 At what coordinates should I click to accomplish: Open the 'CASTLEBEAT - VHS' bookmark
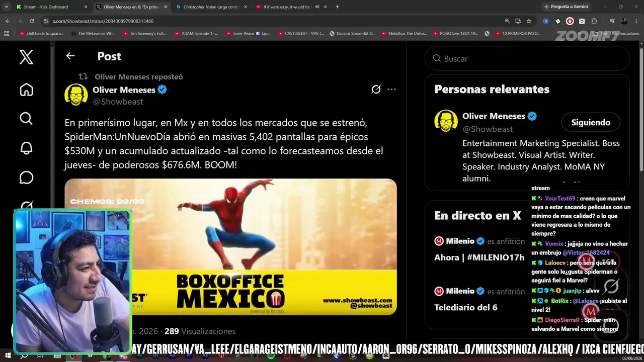(x=300, y=34)
